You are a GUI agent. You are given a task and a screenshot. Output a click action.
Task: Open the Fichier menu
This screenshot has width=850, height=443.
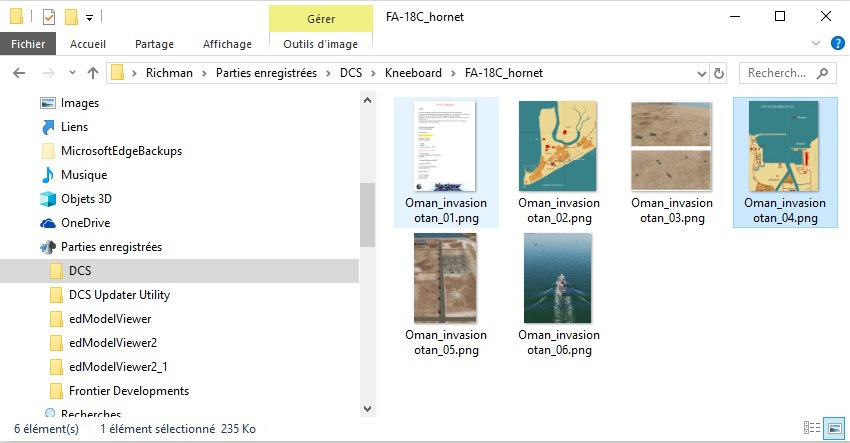[29, 44]
